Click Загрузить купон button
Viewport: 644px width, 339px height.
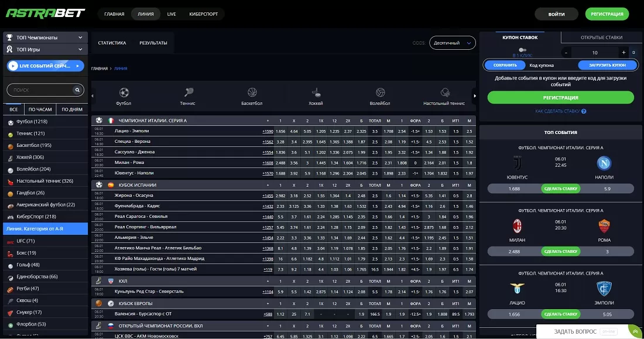coord(607,66)
